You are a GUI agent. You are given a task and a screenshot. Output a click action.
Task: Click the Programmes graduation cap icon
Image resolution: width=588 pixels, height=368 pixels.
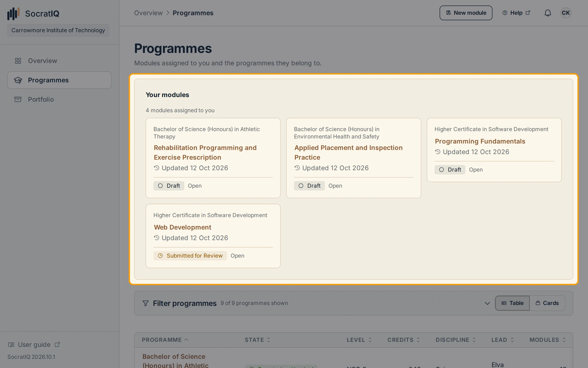18,80
